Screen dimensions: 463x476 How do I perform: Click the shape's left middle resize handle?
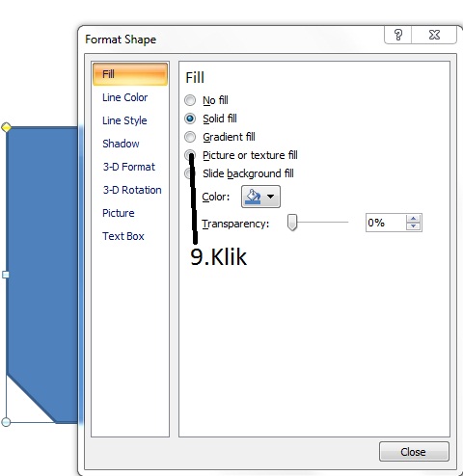coord(6,275)
